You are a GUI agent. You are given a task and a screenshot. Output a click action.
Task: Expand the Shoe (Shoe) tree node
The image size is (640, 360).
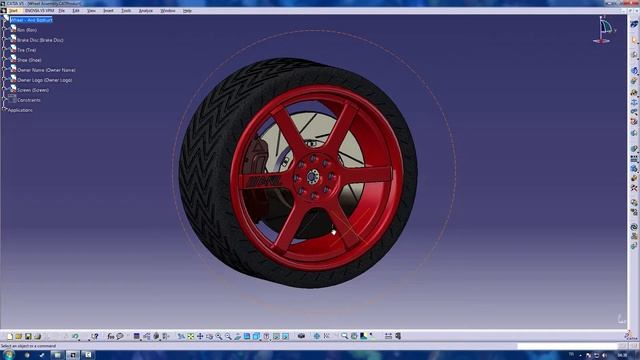5,60
